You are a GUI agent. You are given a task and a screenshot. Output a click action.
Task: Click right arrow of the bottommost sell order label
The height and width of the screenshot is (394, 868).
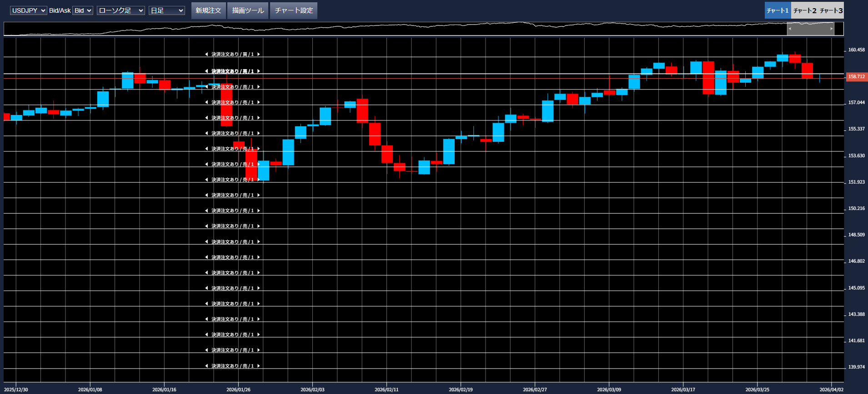click(x=259, y=366)
